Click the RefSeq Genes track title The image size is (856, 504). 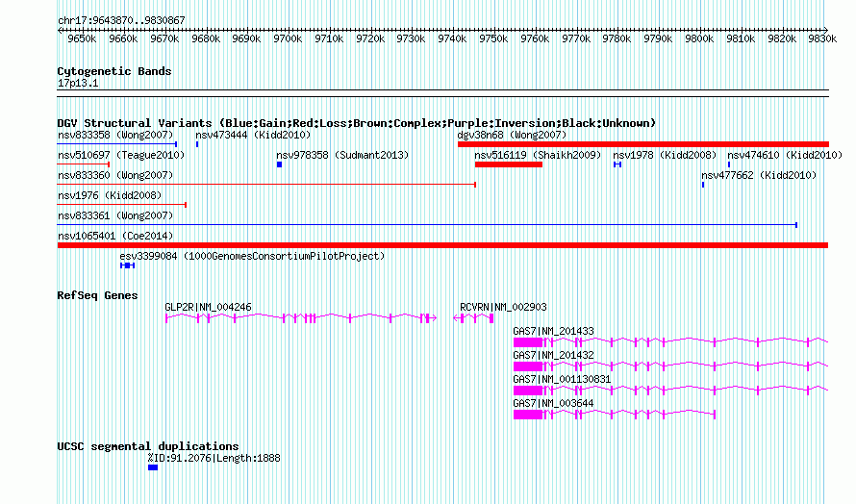click(x=97, y=295)
